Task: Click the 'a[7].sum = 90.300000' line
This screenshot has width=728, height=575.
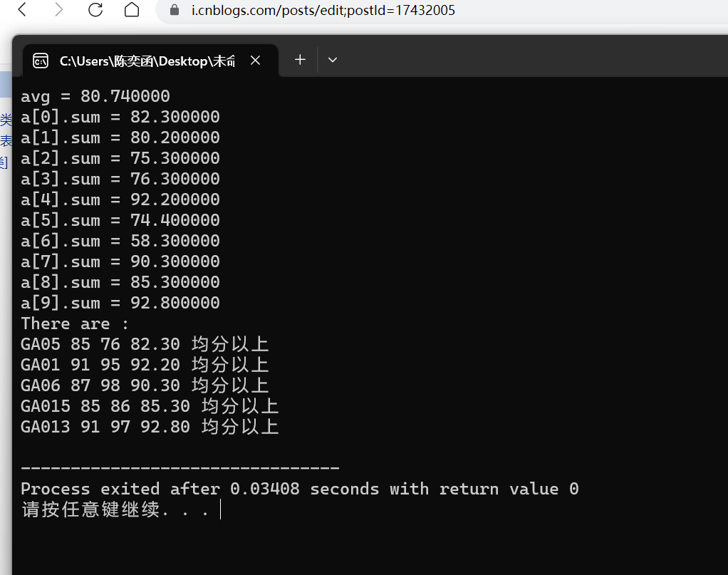Action: [120, 261]
